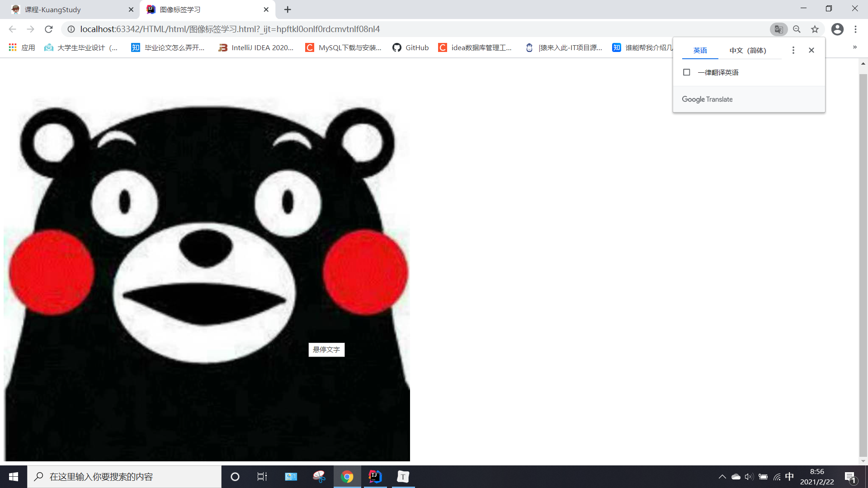The height and width of the screenshot is (488, 868).
Task: Click the Windows taskbar search box
Action: click(124, 477)
